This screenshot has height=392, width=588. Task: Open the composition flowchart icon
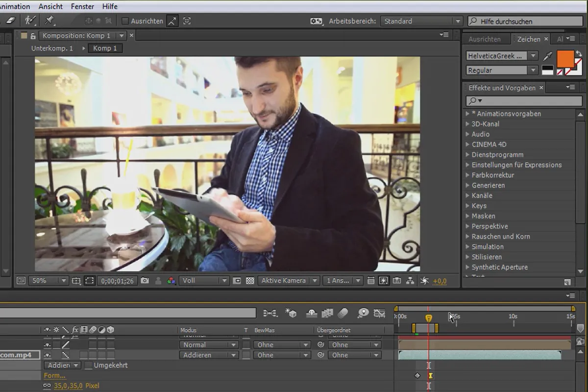click(x=411, y=281)
